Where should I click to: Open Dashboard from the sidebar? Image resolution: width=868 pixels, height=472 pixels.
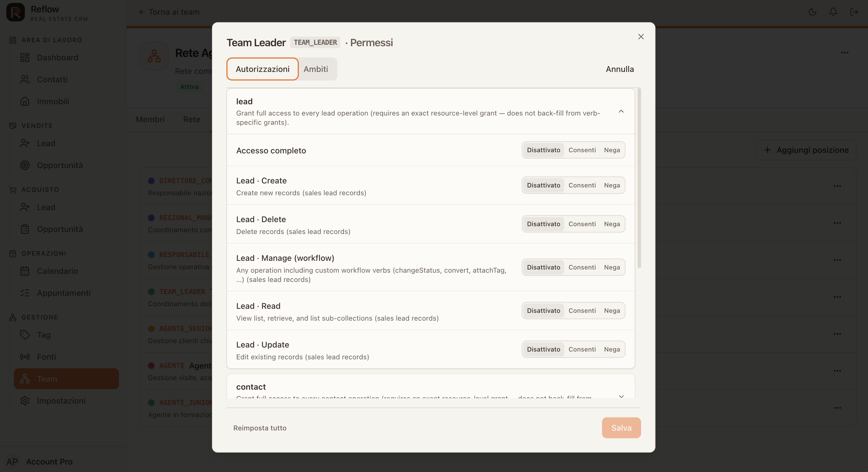pos(66,58)
